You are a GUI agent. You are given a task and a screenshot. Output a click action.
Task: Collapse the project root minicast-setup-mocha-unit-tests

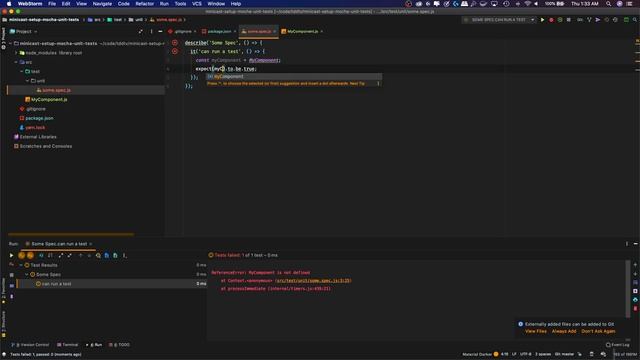point(11,43)
